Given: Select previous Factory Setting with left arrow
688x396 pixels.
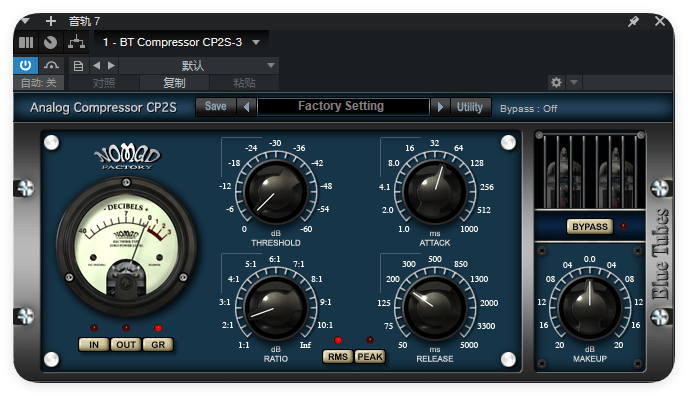Looking at the screenshot, I should [247, 107].
